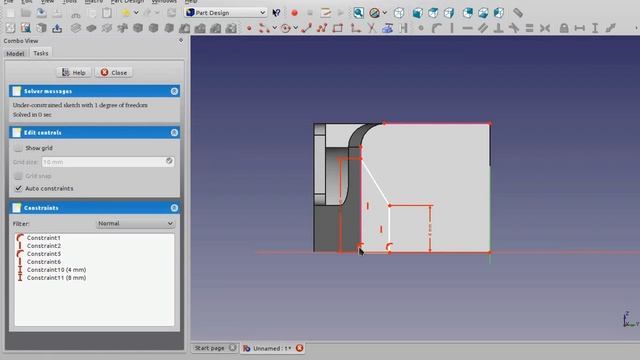Select the trim edge tool
This screenshot has height=360, width=640.
(371, 28)
